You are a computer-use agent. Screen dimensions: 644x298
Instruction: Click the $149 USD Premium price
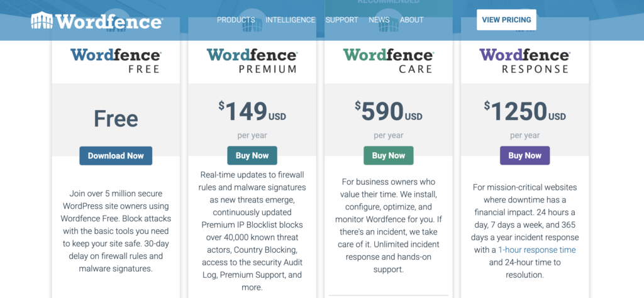(252, 111)
